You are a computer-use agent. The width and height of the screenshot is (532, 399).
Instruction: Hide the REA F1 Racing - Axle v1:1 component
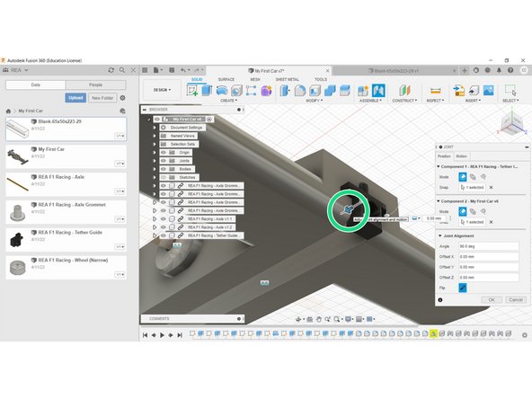[164, 219]
